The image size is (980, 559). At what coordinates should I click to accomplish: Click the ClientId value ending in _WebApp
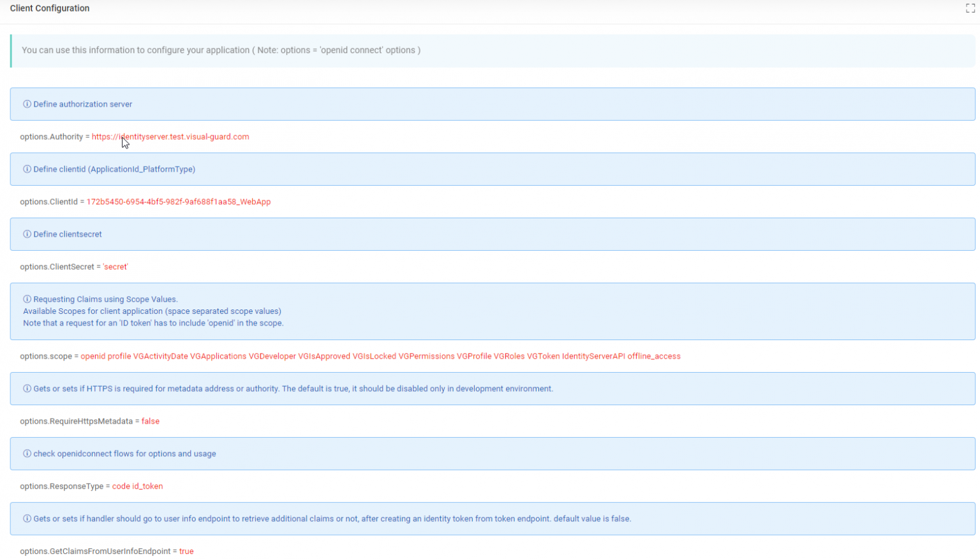click(x=179, y=202)
